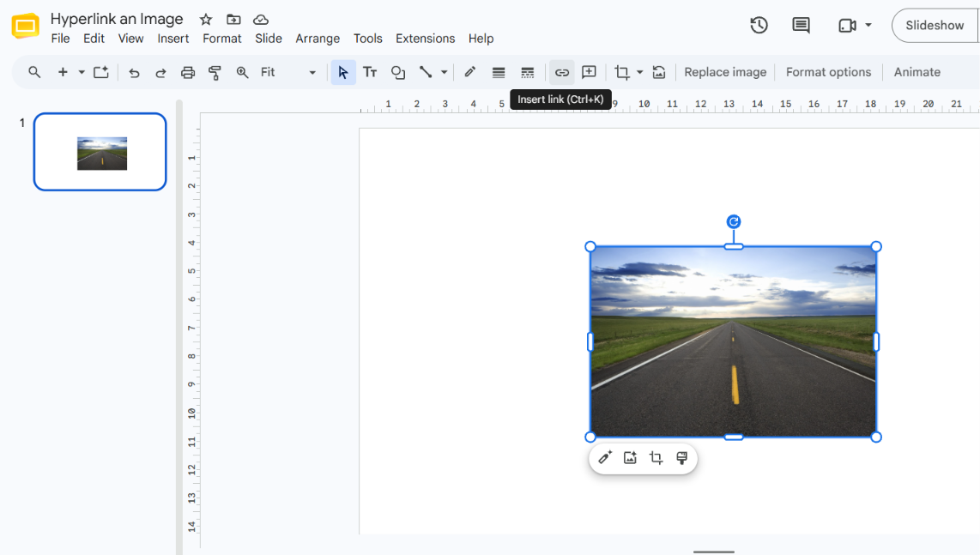This screenshot has width=980, height=555.
Task: Open the Shape tool
Action: [398, 73]
